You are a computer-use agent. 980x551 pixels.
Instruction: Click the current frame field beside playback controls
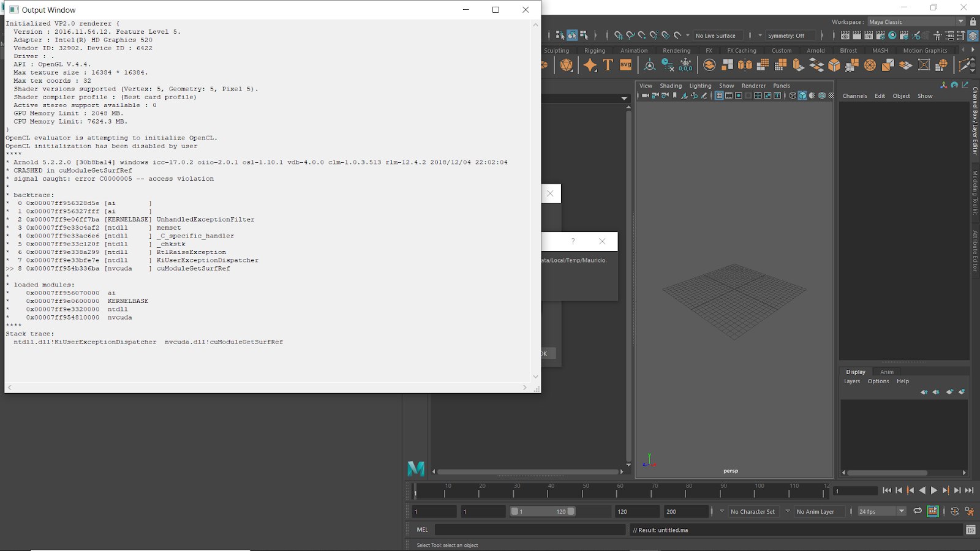point(855,490)
